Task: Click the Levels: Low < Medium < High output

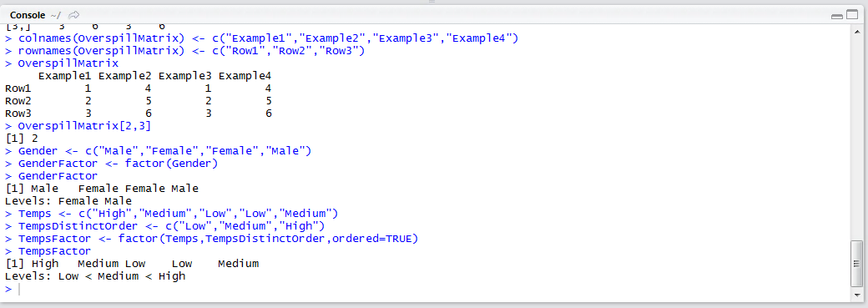Action: (94, 276)
